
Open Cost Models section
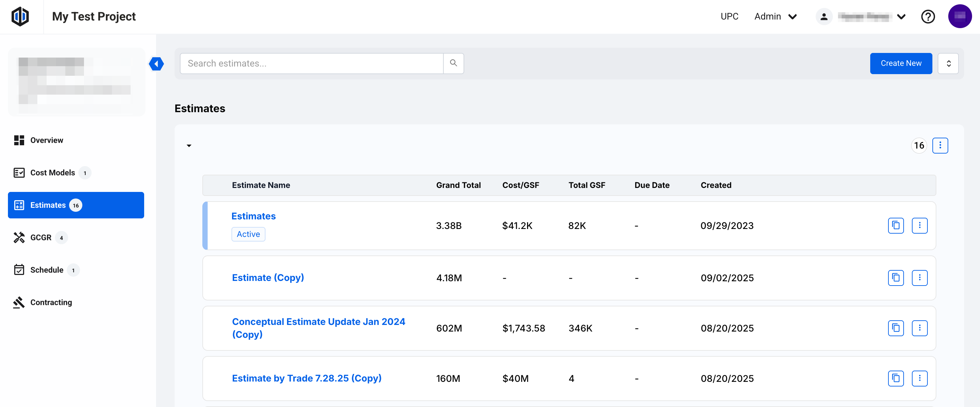(x=76, y=173)
